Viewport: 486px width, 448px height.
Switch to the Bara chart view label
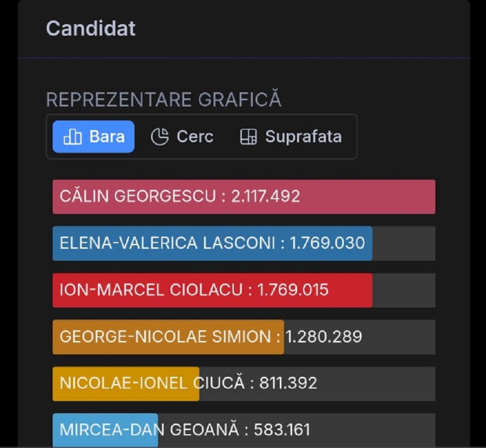(x=107, y=137)
